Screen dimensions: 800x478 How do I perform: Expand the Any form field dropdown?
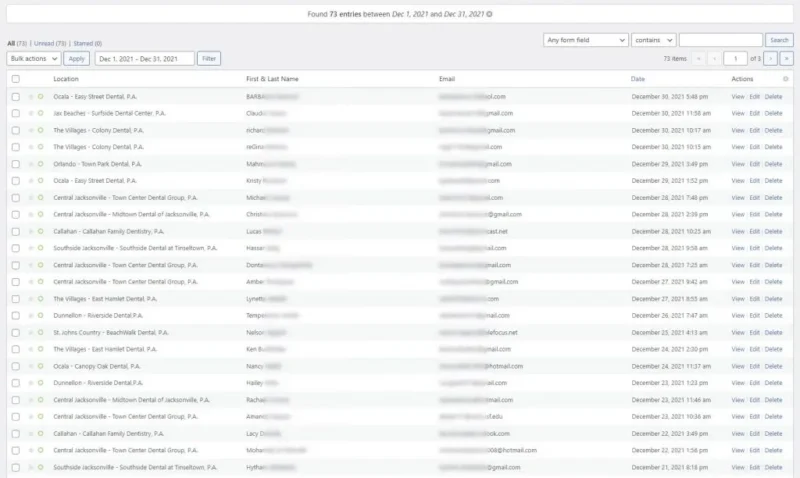pyautogui.click(x=585, y=40)
